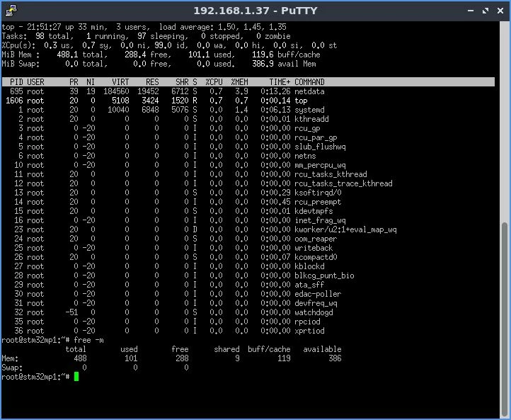The height and width of the screenshot is (420, 511).
Task: Click the 'Swap:' row label in free output
Action: pos(12,368)
